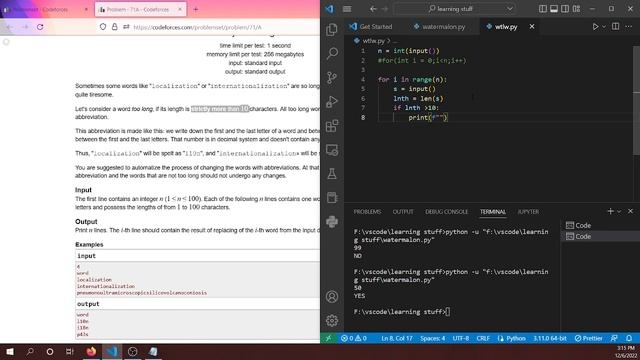This screenshot has height=360, width=640.
Task: Open the Extensions view
Action: pyautogui.click(x=332, y=126)
